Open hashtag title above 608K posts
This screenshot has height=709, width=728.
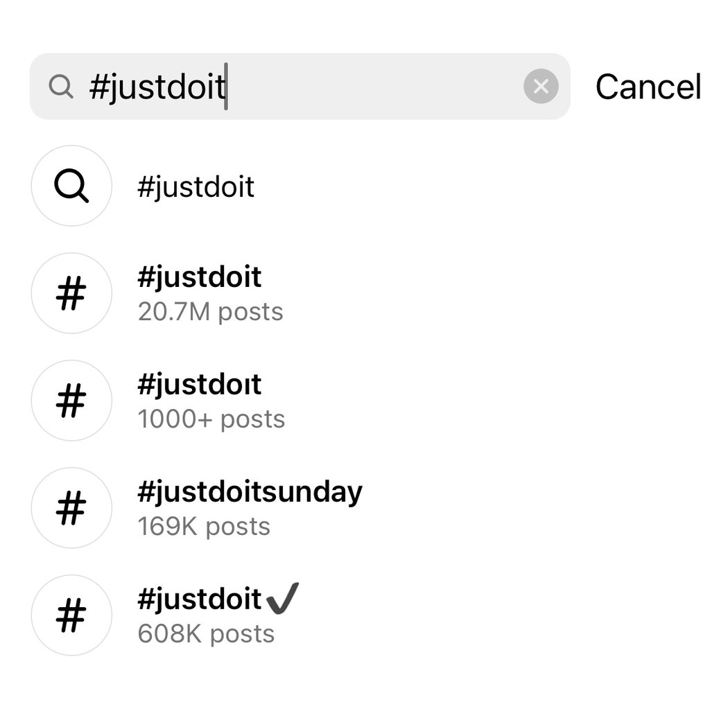click(x=200, y=599)
